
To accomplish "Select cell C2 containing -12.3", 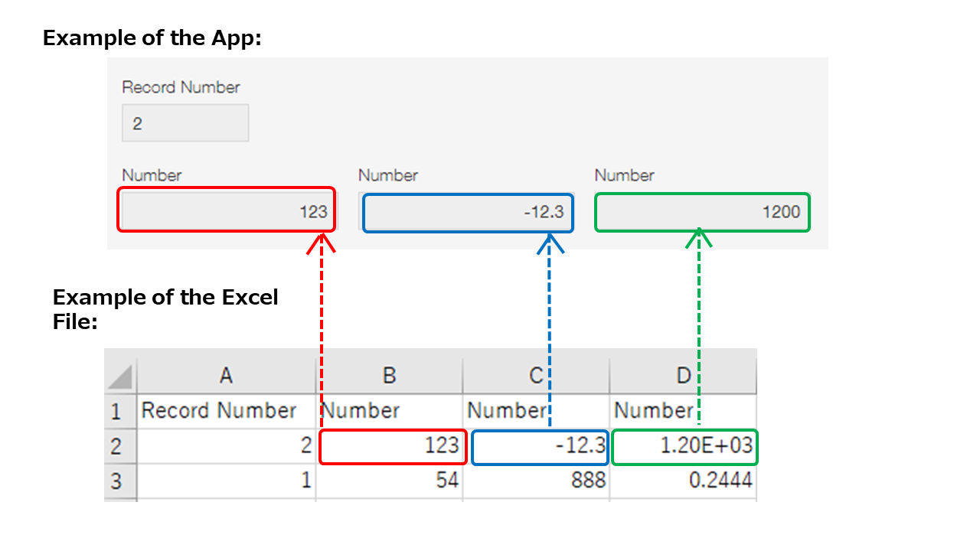I will point(540,446).
